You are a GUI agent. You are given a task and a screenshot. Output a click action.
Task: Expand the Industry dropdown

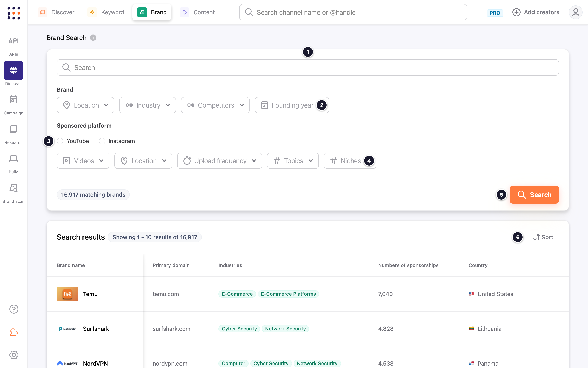click(147, 105)
